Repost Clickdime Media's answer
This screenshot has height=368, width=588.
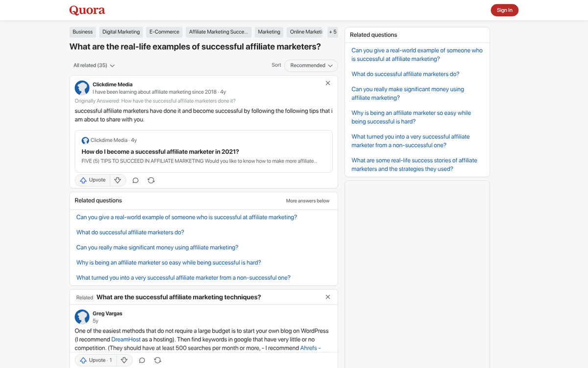click(151, 180)
